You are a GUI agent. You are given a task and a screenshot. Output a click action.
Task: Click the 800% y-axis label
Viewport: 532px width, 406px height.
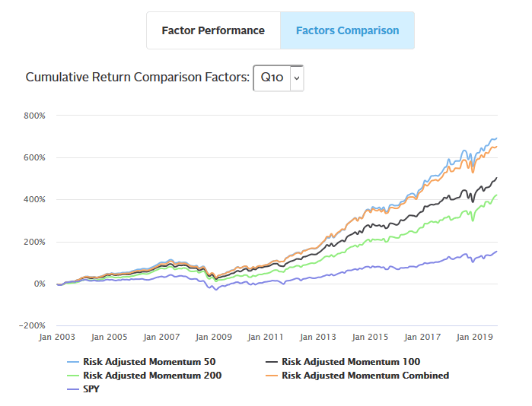[x=35, y=116]
